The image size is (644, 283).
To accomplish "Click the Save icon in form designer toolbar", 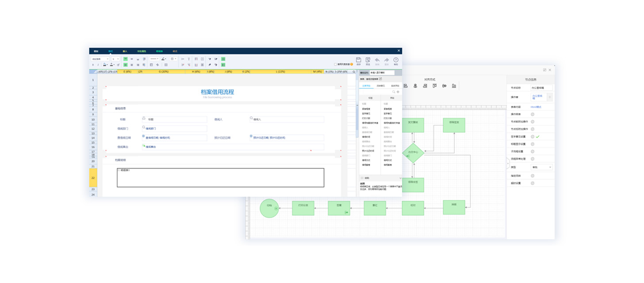I will pos(358,60).
